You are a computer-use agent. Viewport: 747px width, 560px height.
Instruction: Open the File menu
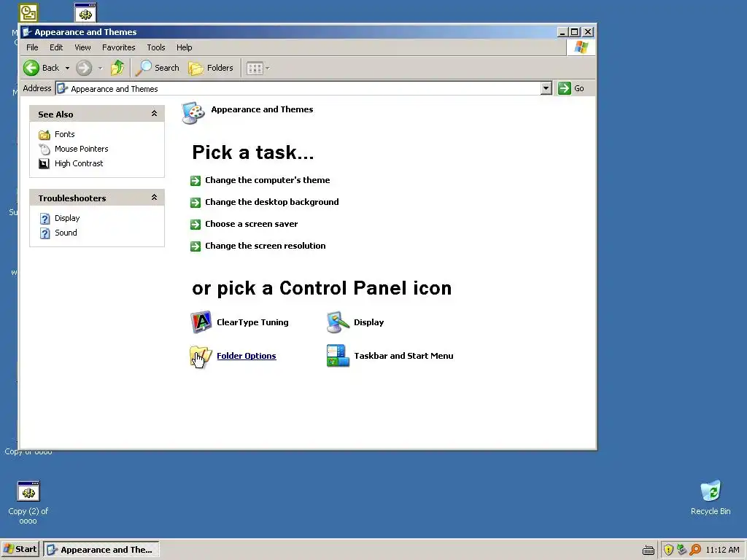coord(32,47)
